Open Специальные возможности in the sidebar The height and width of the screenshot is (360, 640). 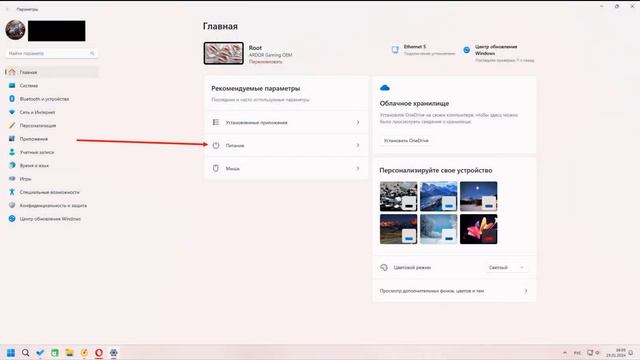click(51, 192)
